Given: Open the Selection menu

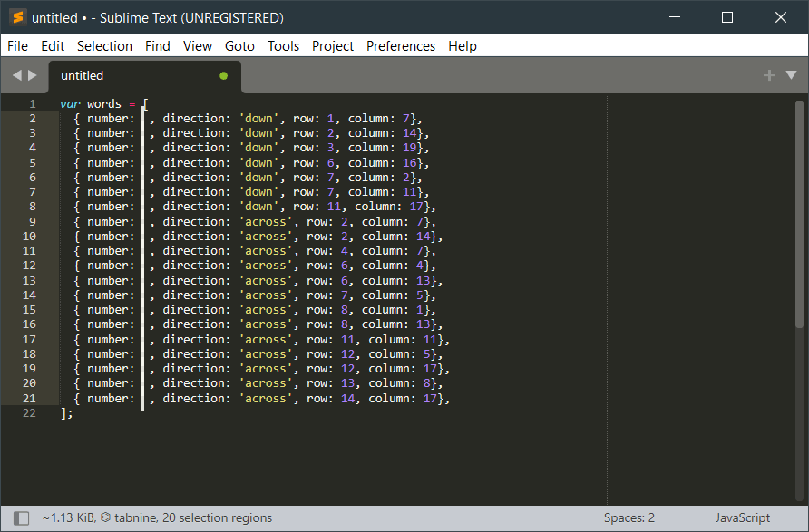Looking at the screenshot, I should (104, 46).
